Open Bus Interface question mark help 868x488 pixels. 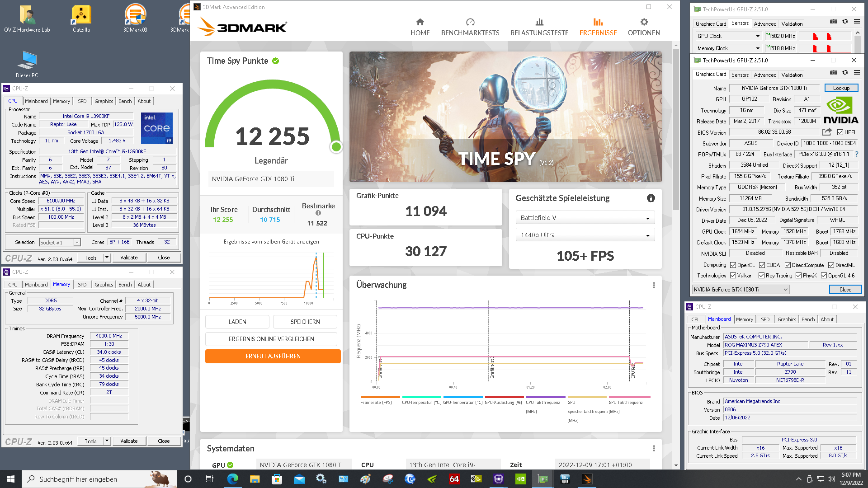857,154
